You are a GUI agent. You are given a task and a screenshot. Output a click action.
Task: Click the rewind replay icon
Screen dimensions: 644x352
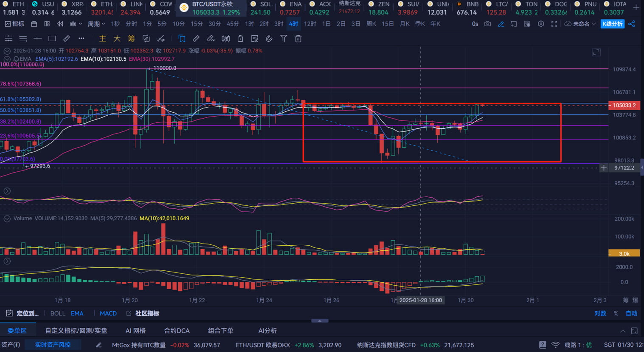(60, 24)
